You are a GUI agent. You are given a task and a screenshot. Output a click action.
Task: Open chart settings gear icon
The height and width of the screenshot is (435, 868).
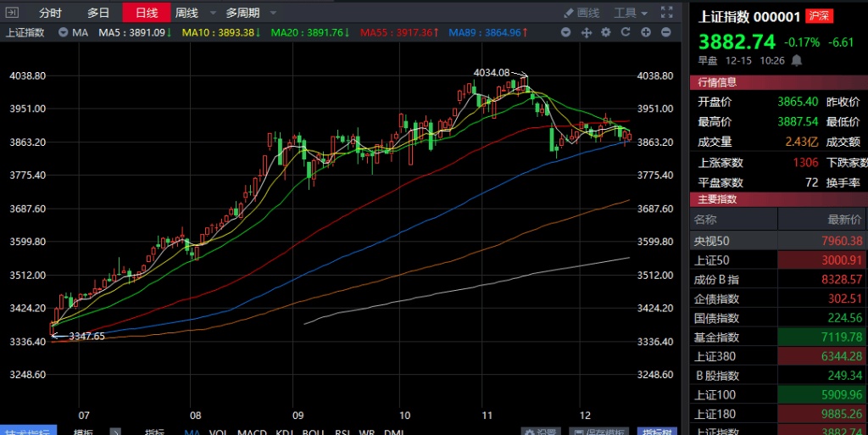coord(606,32)
